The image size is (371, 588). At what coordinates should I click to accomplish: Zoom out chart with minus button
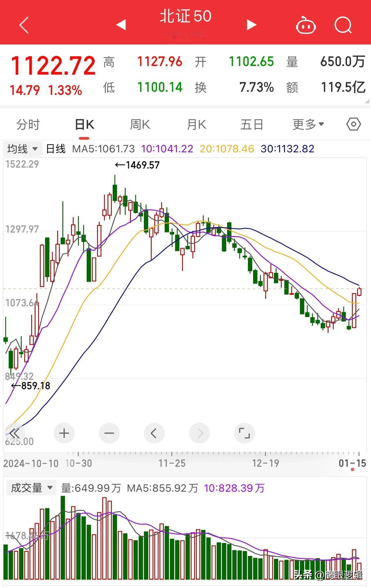pos(109,433)
